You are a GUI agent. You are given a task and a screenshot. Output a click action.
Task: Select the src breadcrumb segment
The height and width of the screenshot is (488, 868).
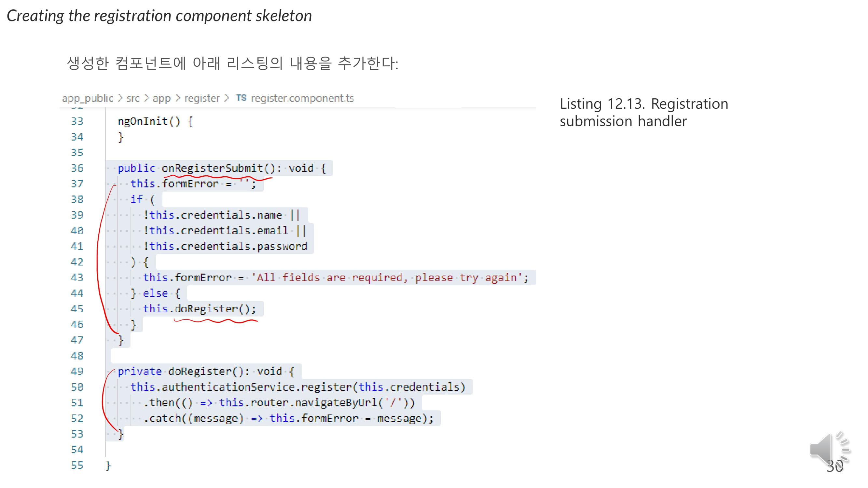[133, 98]
